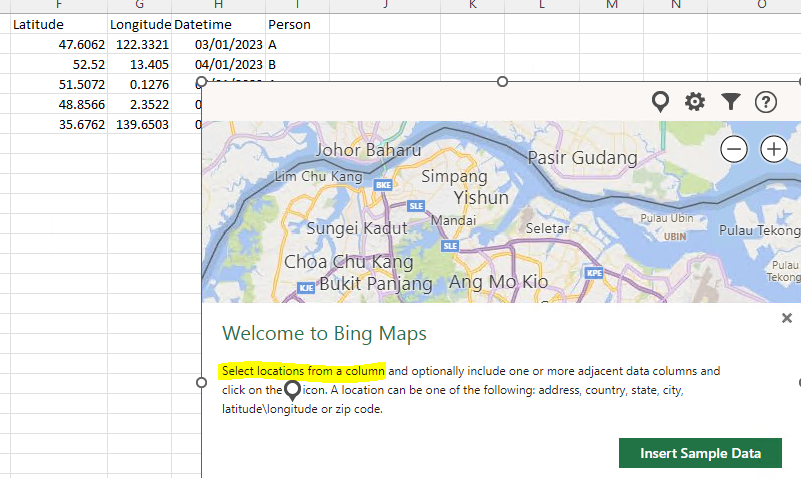
Task: Click the Insert Sample Data button
Action: coord(700,453)
